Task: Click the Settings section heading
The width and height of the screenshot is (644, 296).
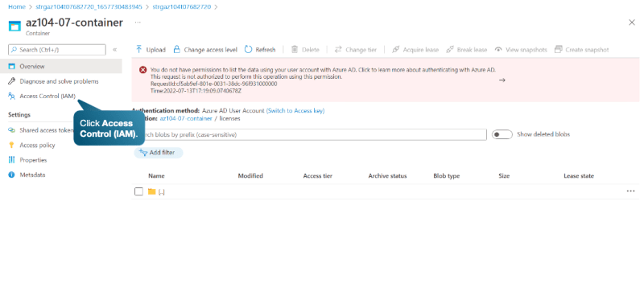Action: (19, 114)
